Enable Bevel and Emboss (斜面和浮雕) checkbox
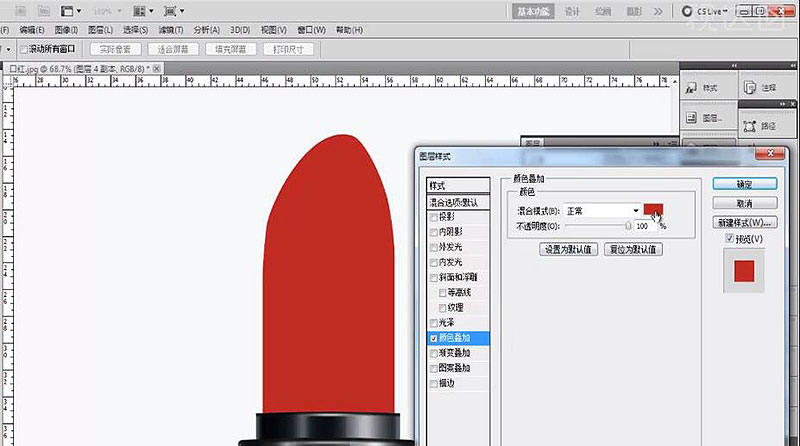 (x=434, y=278)
